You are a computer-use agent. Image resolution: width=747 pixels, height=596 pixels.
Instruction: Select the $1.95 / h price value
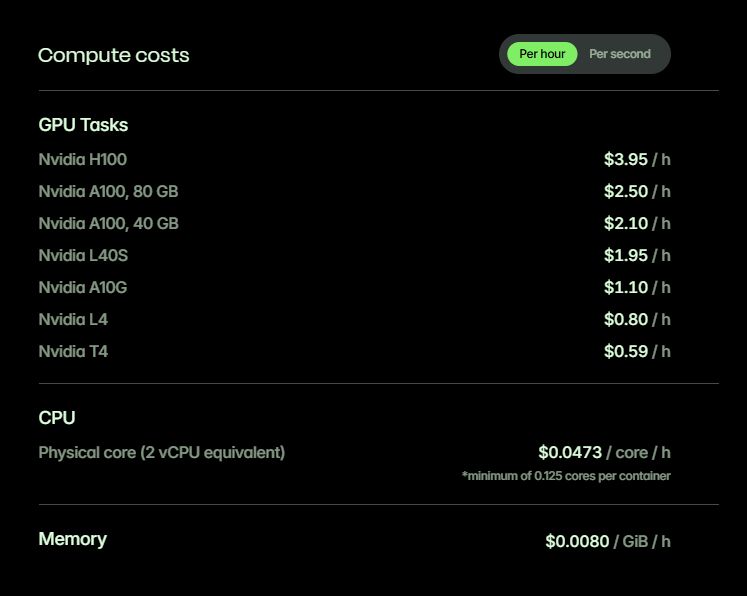(x=637, y=255)
